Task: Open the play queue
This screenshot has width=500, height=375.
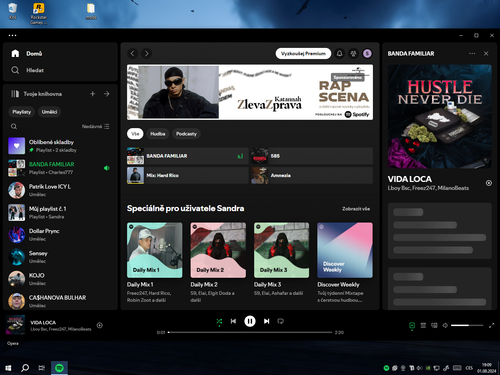Action: pyautogui.click(x=423, y=325)
